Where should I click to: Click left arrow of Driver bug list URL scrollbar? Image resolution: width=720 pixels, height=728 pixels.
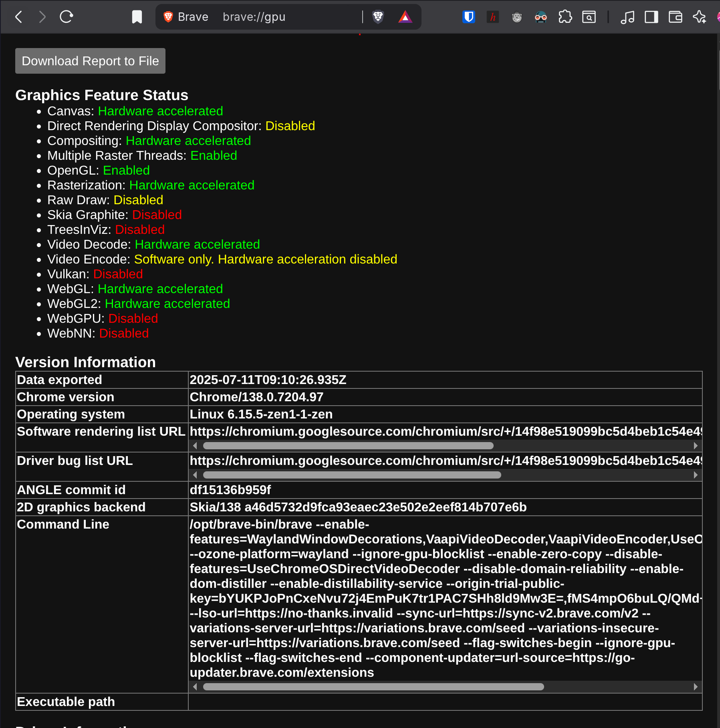(195, 475)
